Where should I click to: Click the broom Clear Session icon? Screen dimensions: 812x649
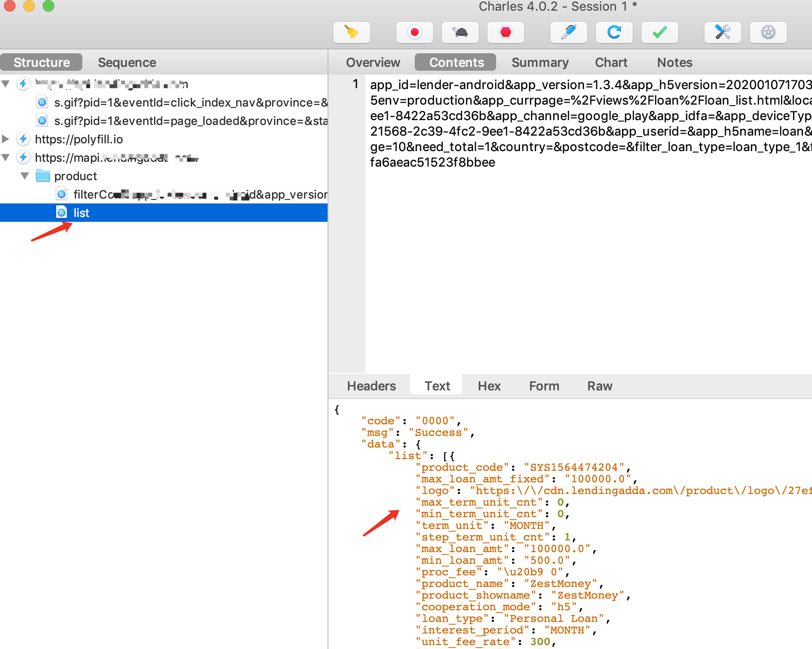tap(352, 32)
